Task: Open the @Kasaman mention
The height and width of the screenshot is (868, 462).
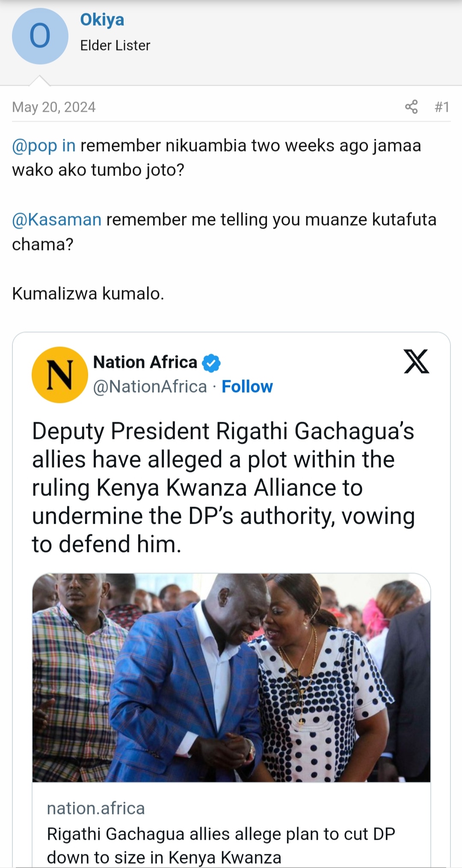Action: point(57,220)
